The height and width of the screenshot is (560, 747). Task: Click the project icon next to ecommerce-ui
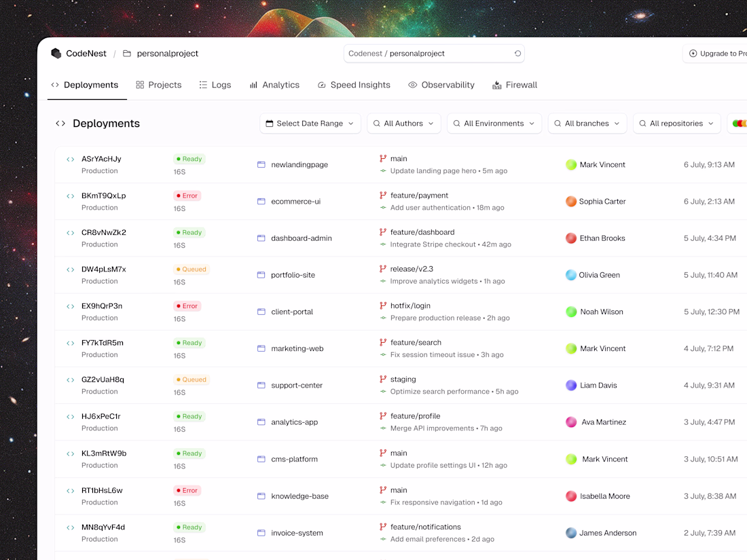point(261,202)
